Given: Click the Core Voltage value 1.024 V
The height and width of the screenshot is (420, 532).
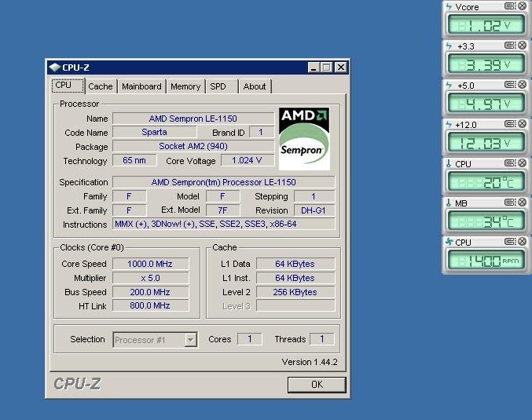Looking at the screenshot, I should (x=247, y=160).
